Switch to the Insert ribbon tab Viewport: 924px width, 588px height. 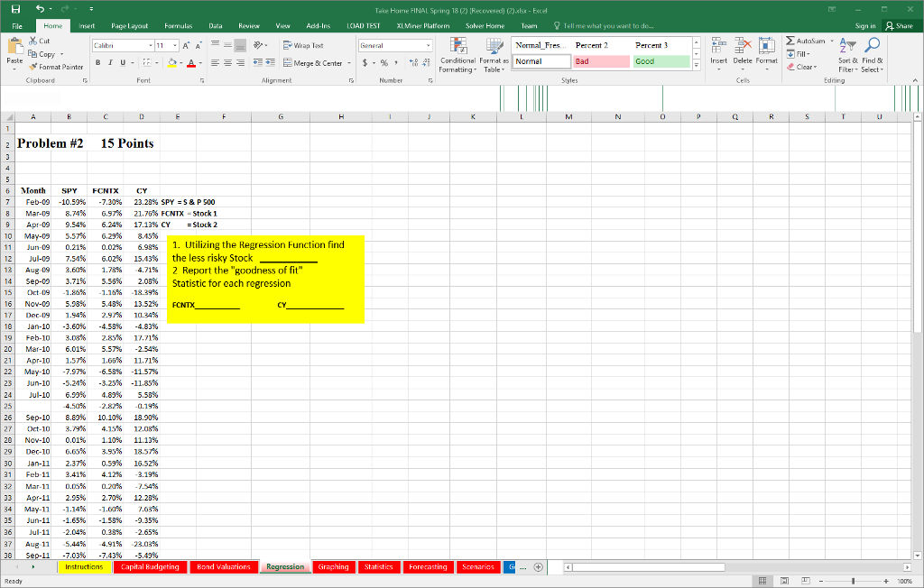pyautogui.click(x=87, y=26)
